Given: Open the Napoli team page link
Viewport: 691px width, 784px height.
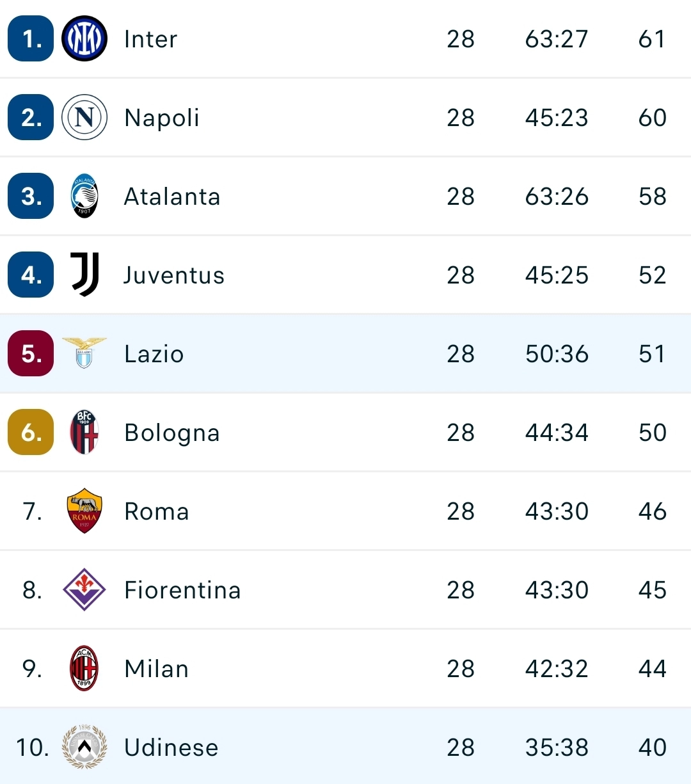Looking at the screenshot, I should tap(162, 118).
